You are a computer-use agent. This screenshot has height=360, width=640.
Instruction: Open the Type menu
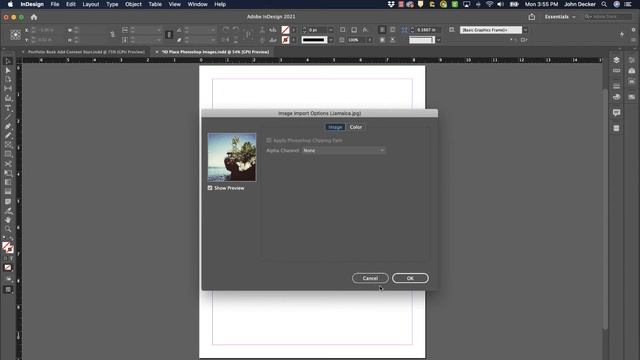(x=112, y=4)
